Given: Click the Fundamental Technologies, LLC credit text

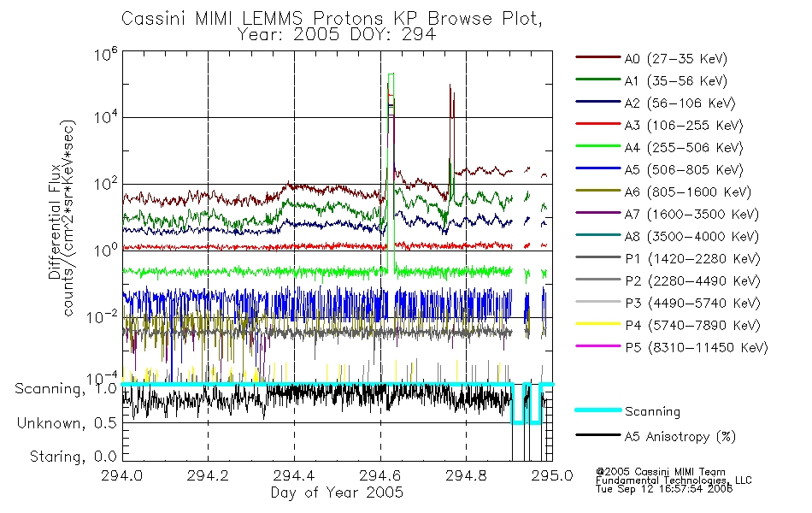Looking at the screenshot, I should pos(674,481).
